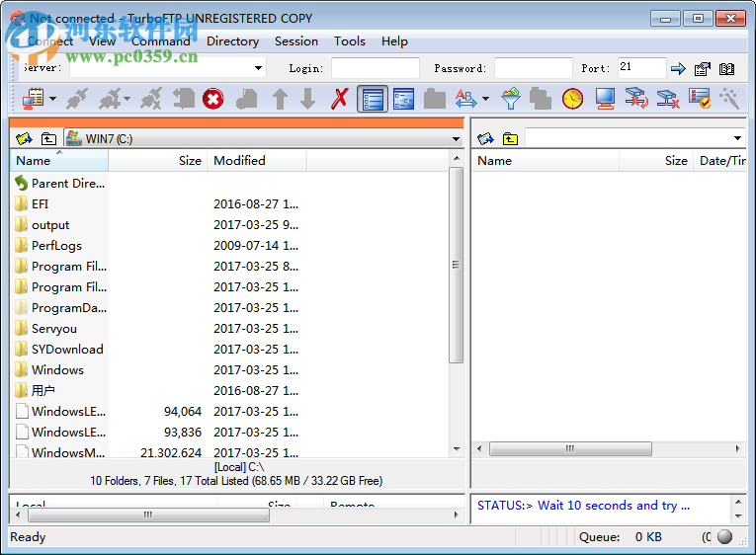Click the Download arrow icon
The height and width of the screenshot is (555, 756).
[307, 99]
